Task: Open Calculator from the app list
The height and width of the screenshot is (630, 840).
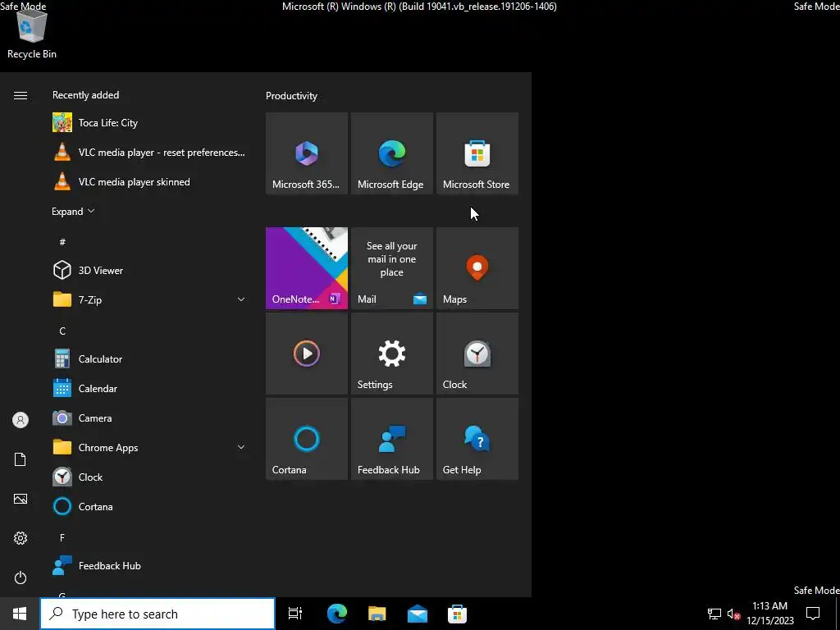Action: point(150,359)
